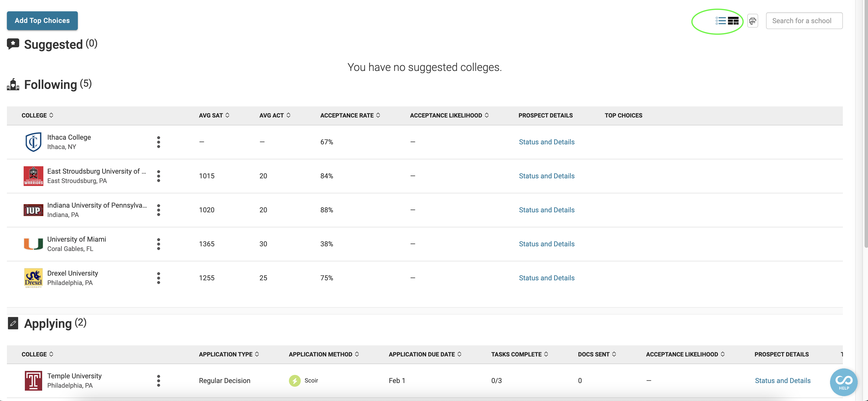This screenshot has width=868, height=401.
Task: Click Temple's Regular Decision application type
Action: 224,381
